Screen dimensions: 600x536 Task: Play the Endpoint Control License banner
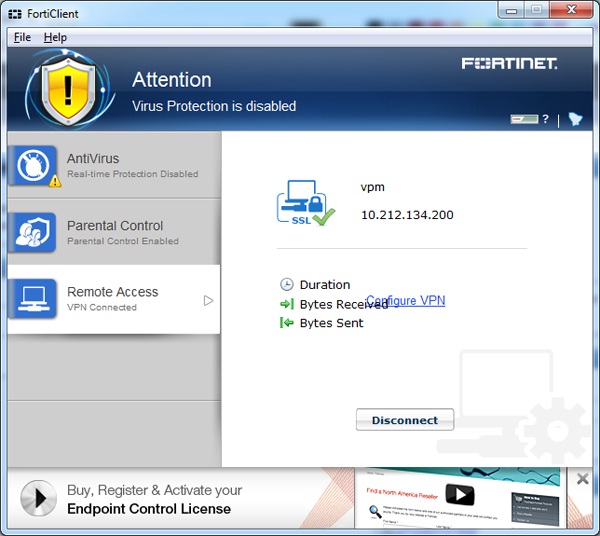38,498
